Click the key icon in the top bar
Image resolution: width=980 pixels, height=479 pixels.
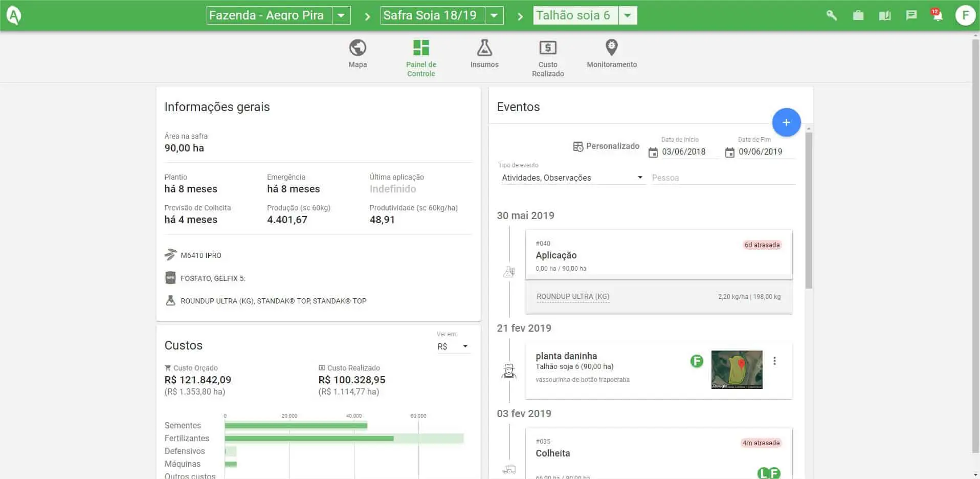point(831,15)
